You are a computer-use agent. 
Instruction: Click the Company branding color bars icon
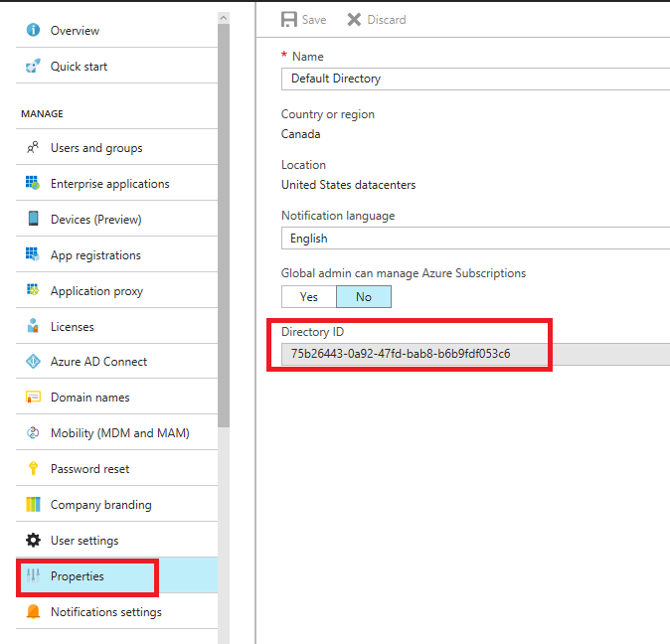pyautogui.click(x=34, y=504)
